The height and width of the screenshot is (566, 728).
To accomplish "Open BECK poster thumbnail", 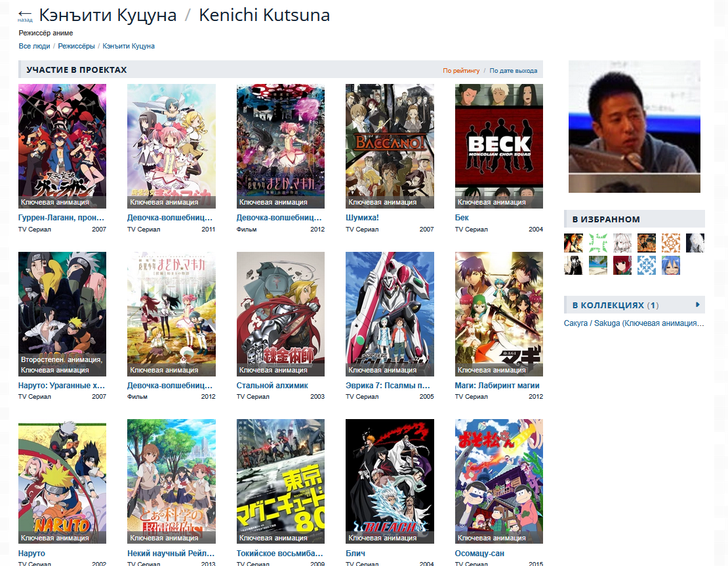I will pos(498,146).
